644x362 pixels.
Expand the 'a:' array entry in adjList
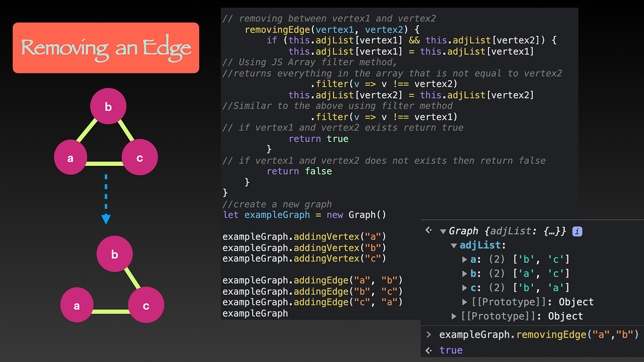(x=465, y=260)
